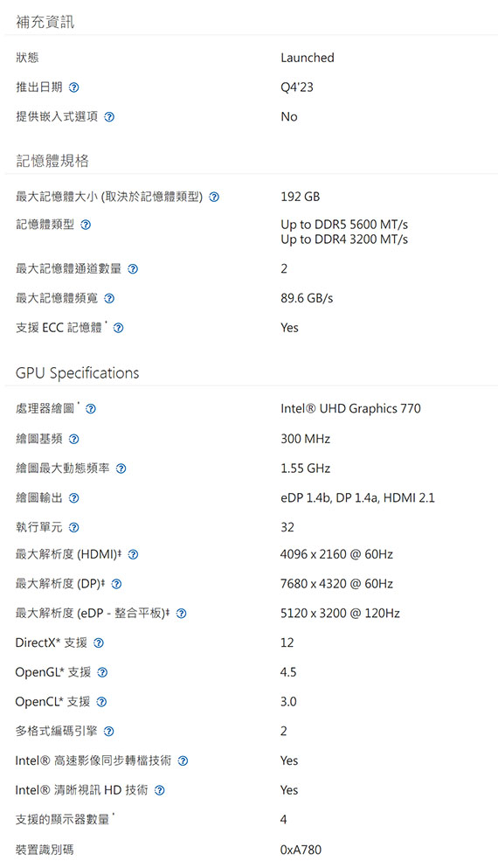The image size is (498, 868).
Task: Show help for 執行單元
Action: pos(73,528)
